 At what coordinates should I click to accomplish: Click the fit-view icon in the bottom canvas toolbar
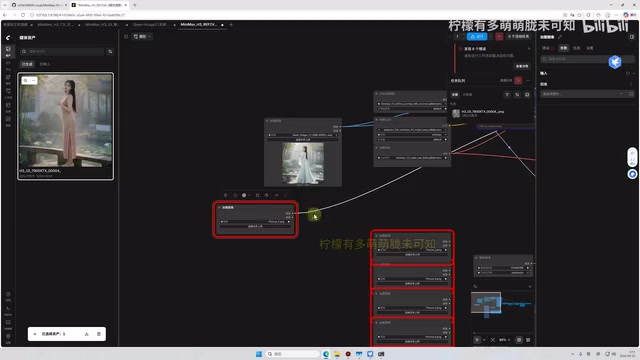[493, 340]
